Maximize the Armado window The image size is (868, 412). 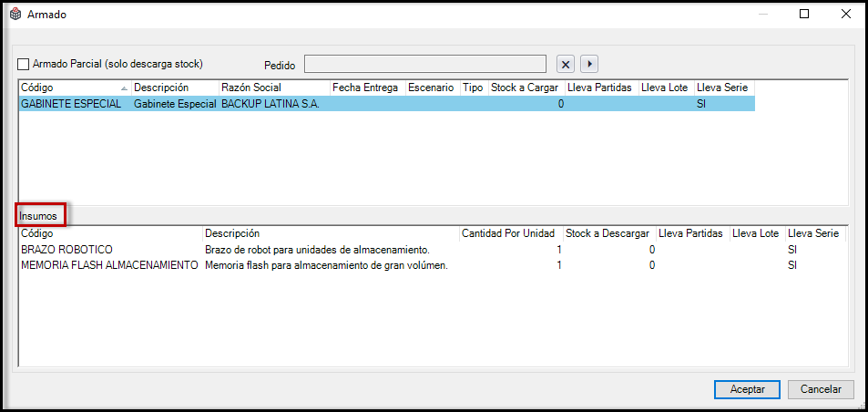pos(804,15)
